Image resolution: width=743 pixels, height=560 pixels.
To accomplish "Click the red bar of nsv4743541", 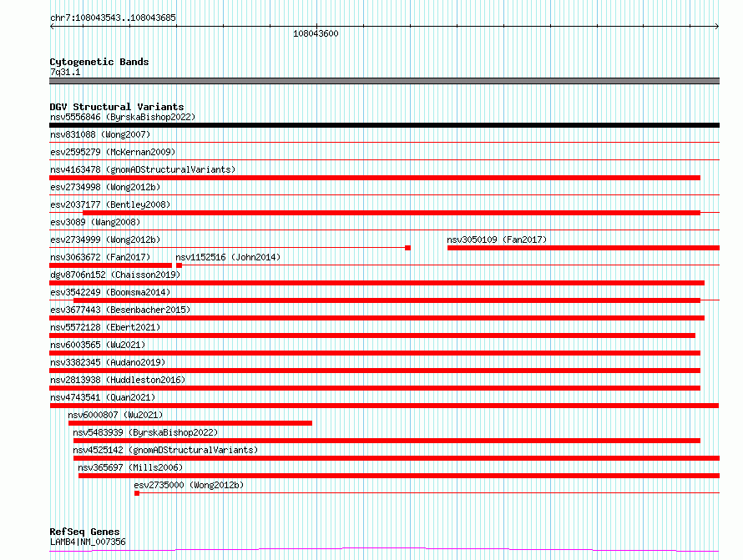I will click(x=384, y=406).
